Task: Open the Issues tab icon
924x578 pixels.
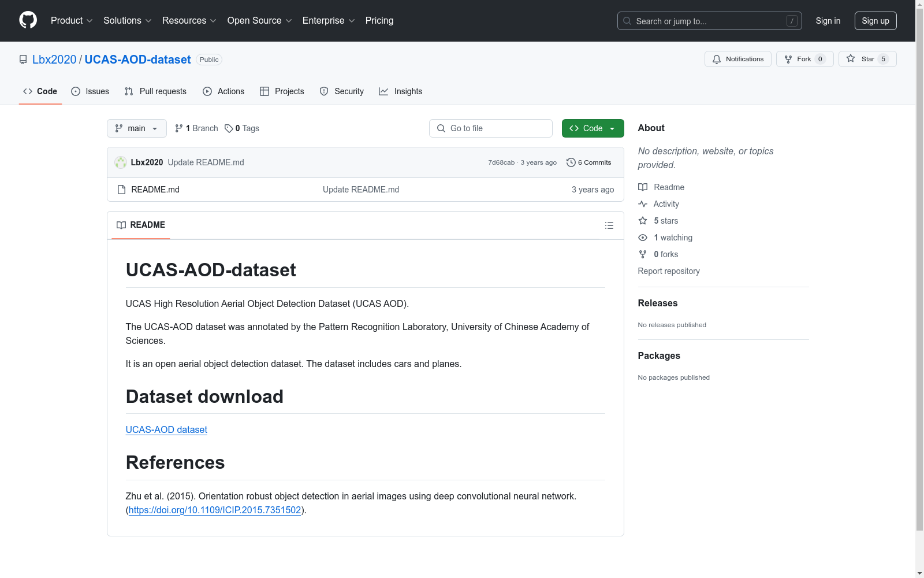Action: click(76, 91)
